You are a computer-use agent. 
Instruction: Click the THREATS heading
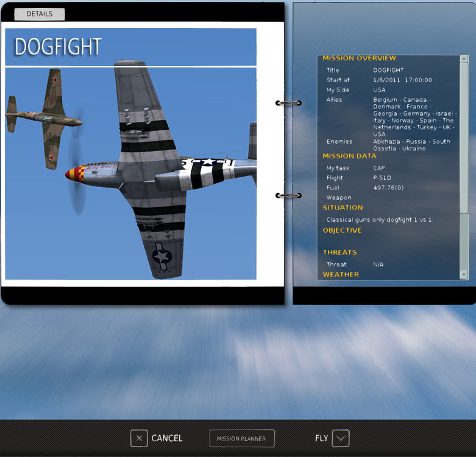pos(339,252)
